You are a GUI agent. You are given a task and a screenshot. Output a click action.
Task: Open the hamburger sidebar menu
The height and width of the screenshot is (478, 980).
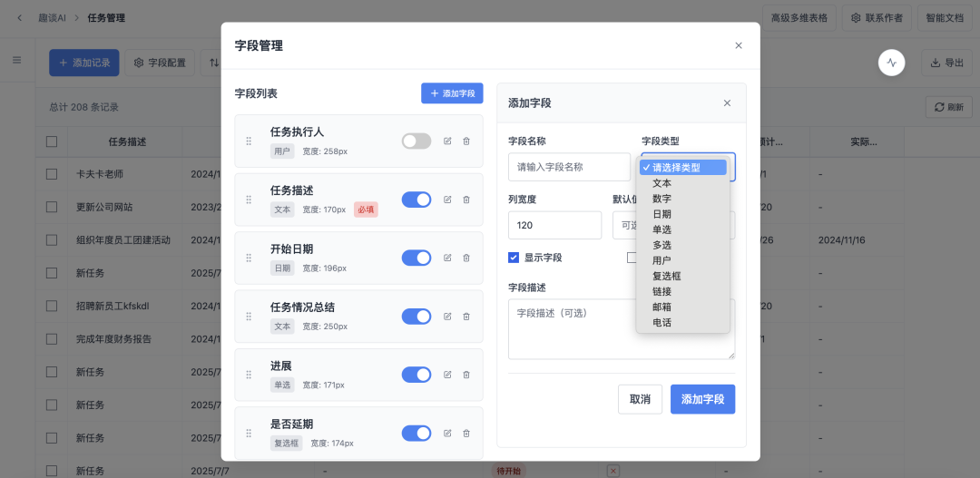(17, 60)
